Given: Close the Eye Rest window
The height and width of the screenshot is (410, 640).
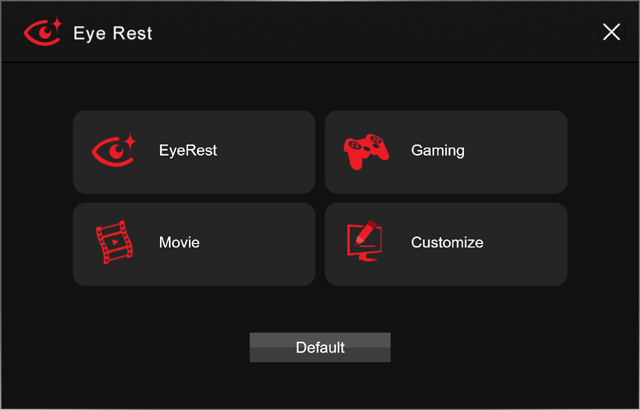Looking at the screenshot, I should pos(611,32).
